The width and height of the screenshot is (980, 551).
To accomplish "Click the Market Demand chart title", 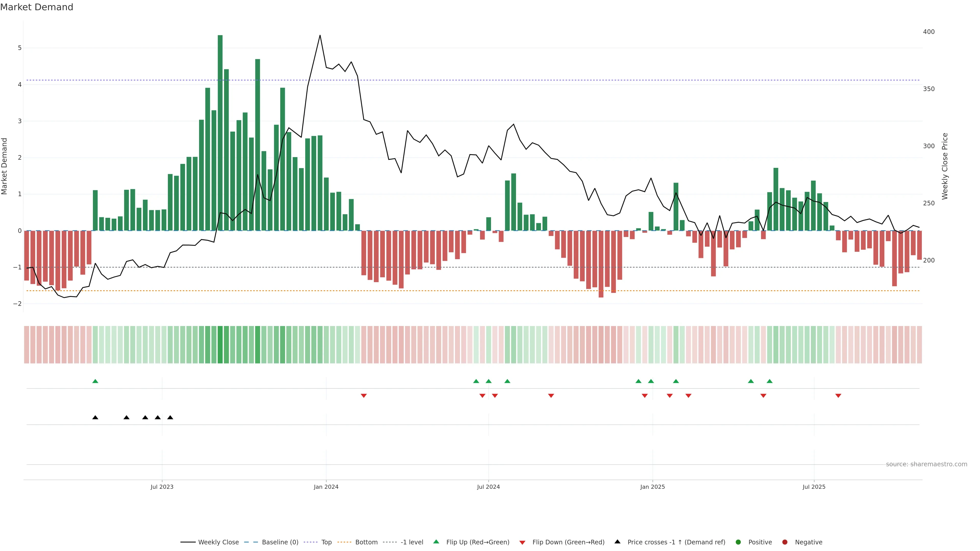I will (x=36, y=7).
